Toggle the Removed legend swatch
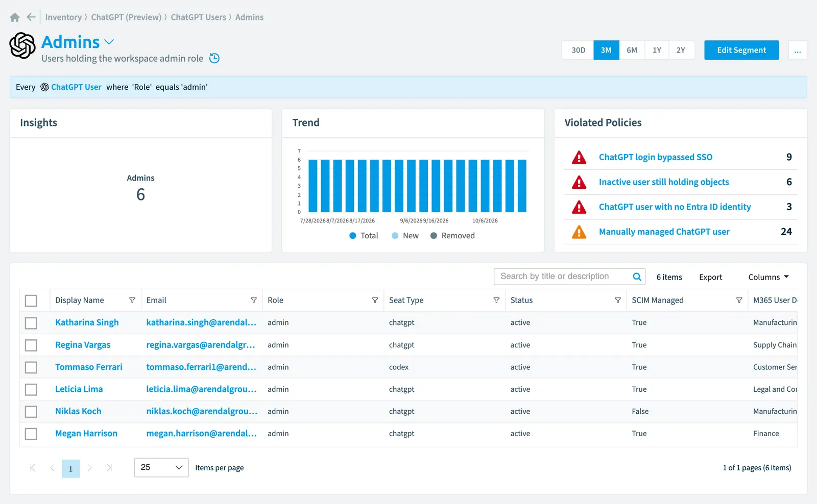Viewport: 817px width, 504px height. [434, 236]
